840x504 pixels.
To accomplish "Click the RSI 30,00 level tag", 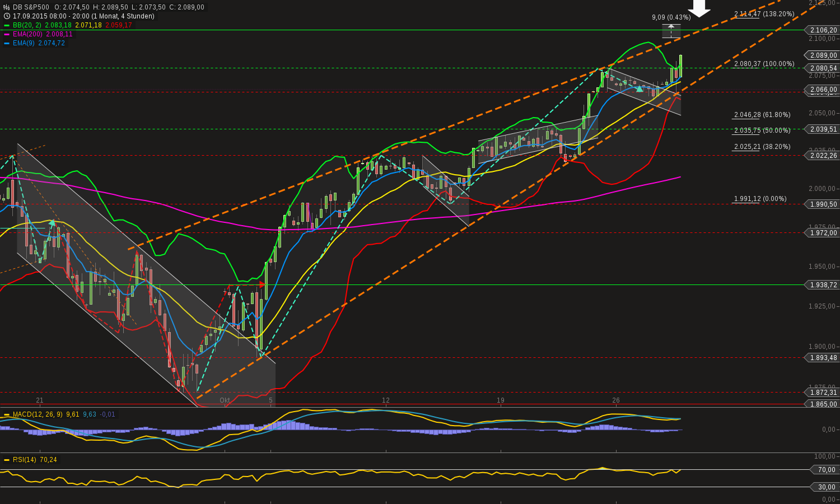I will (x=825, y=487).
